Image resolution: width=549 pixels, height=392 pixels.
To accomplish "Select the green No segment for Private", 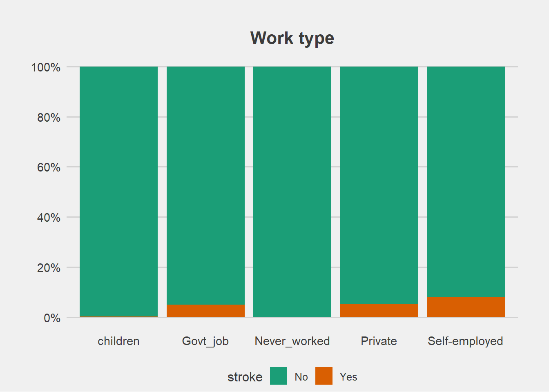I will [x=379, y=185].
